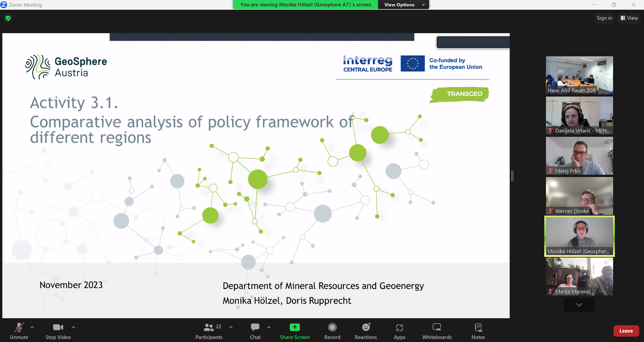This screenshot has width=644, height=342.
Task: Show more participant videos down arrow
Action: (579, 305)
